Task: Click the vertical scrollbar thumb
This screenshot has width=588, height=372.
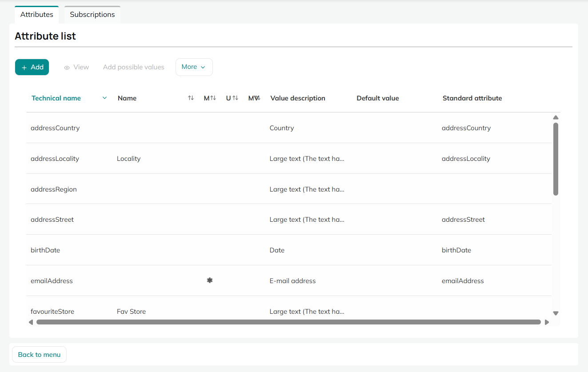Action: point(556,159)
